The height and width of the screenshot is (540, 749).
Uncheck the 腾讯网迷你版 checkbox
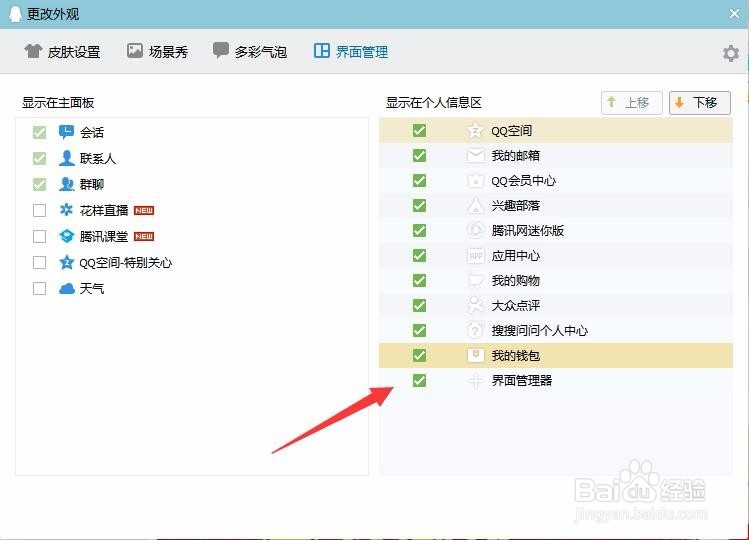point(419,230)
